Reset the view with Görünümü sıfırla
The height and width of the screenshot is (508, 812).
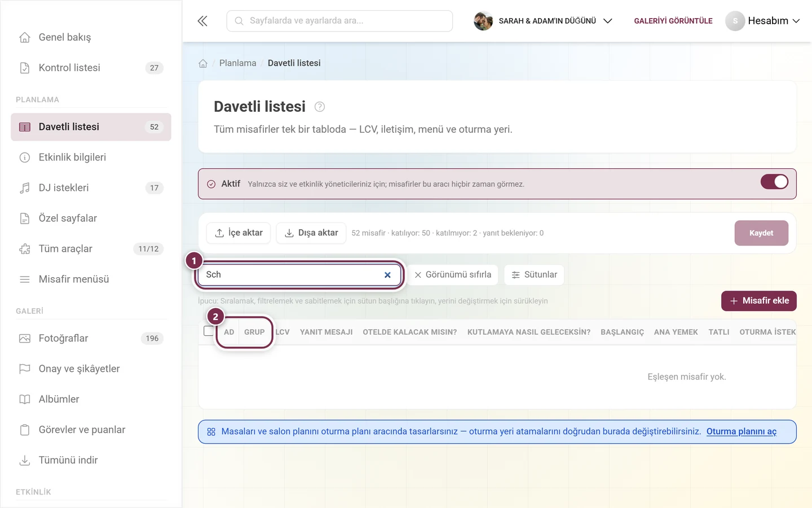point(453,275)
